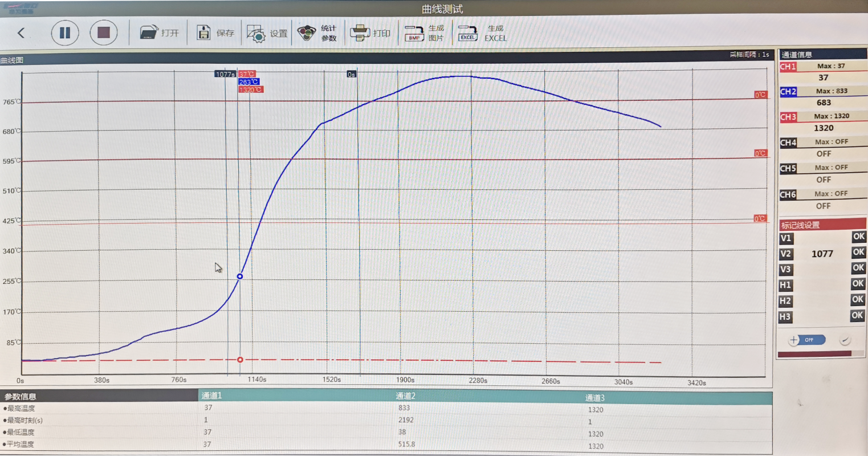
Task: Click the check icon beside OFF toggle
Action: [x=845, y=340]
